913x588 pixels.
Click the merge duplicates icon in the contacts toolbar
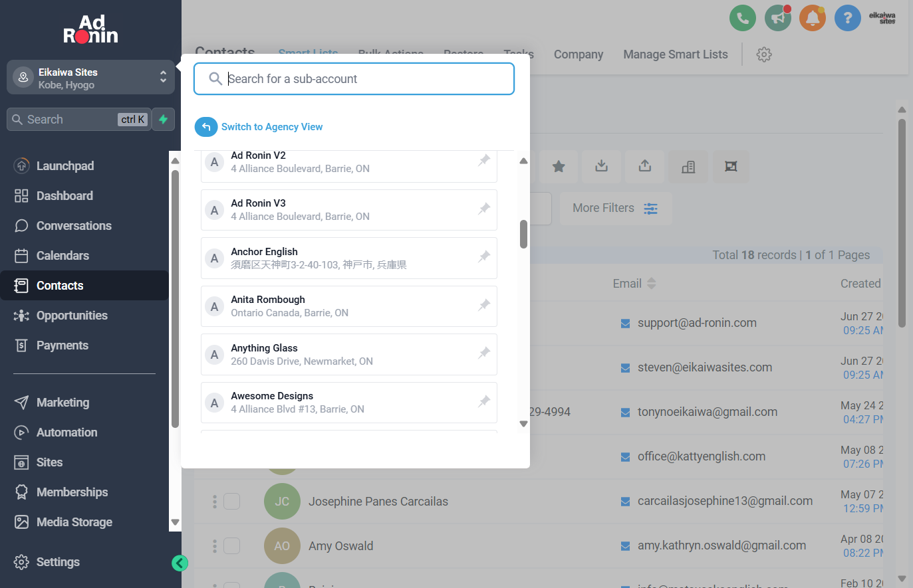click(731, 166)
